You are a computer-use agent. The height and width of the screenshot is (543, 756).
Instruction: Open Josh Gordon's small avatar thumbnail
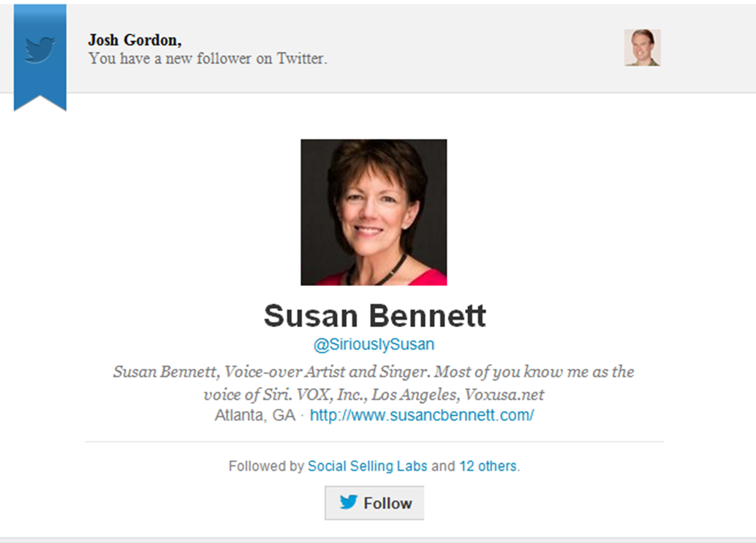pos(642,48)
